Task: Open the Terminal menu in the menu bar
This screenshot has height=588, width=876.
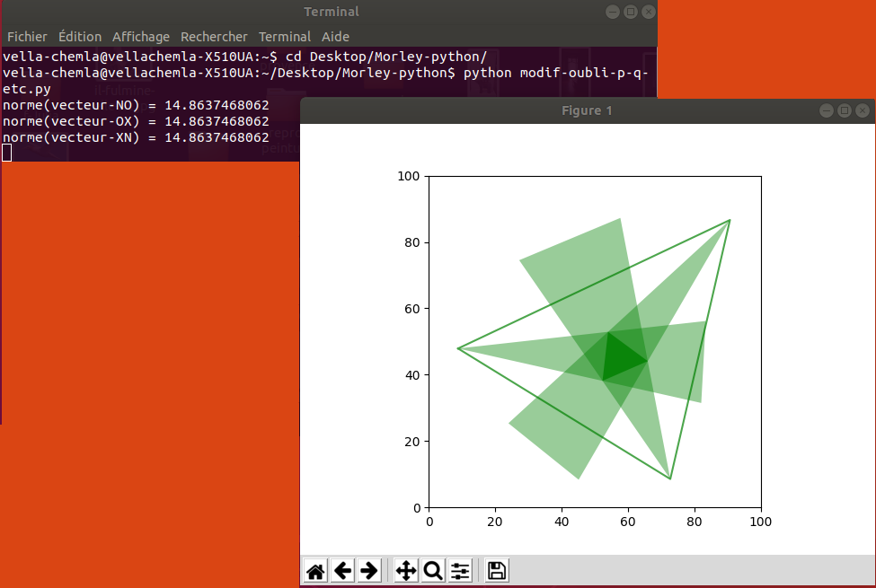Action: pyautogui.click(x=285, y=37)
